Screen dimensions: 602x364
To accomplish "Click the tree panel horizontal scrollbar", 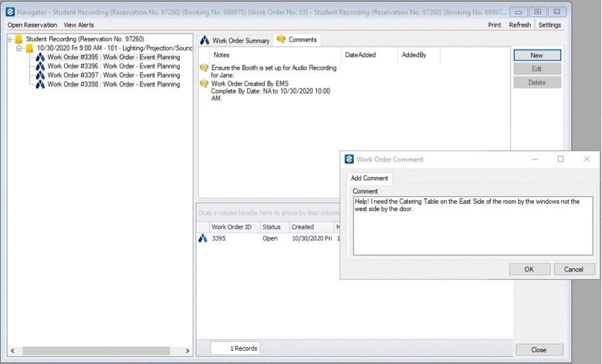I will tap(100, 351).
